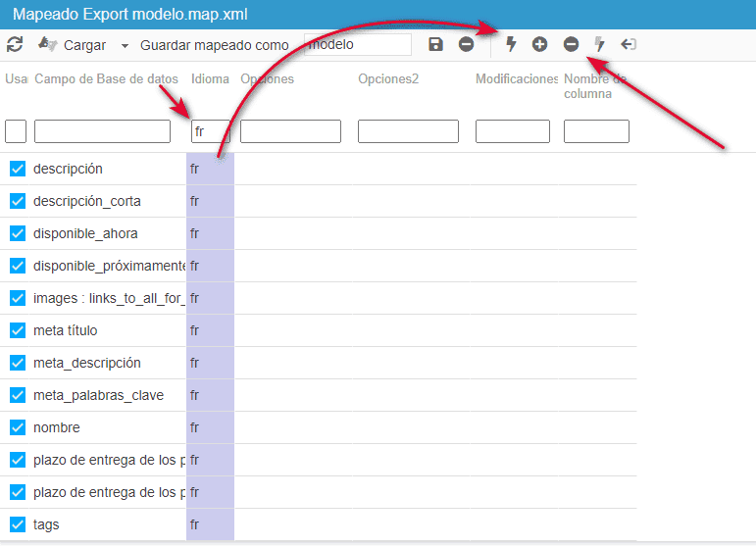Viewport: 756px width, 547px height.
Task: Uncheck the descripción field checkbox
Action: (17, 169)
